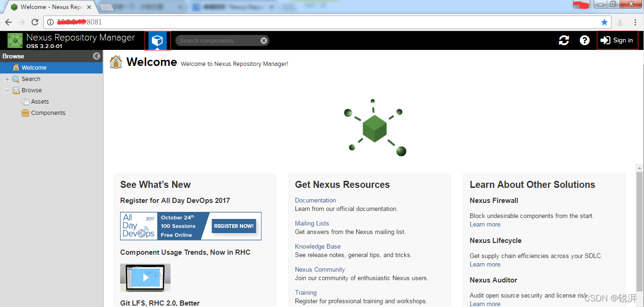The height and width of the screenshot is (307, 644).
Task: Open Components in the sidebar
Action: click(x=48, y=113)
